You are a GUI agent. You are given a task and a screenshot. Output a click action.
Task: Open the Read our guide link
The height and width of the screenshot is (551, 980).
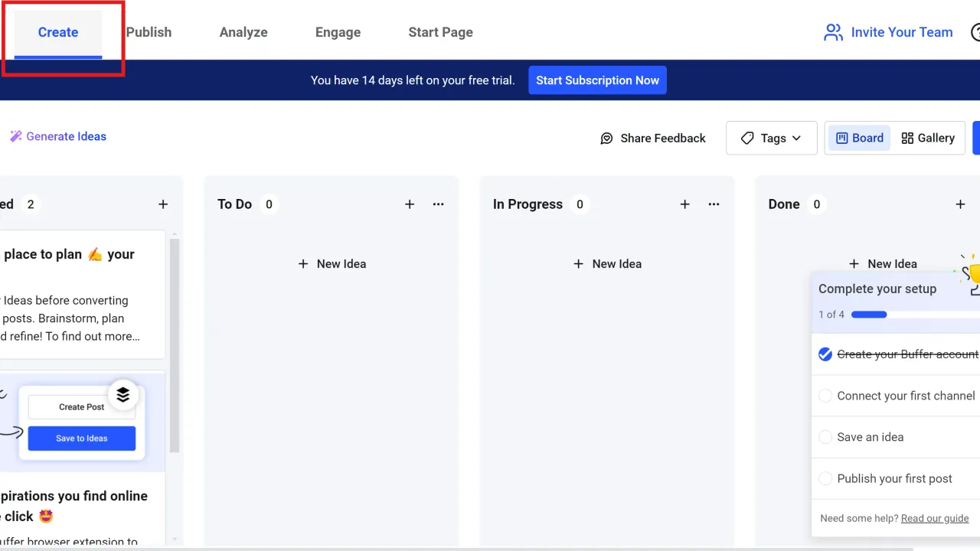point(935,518)
